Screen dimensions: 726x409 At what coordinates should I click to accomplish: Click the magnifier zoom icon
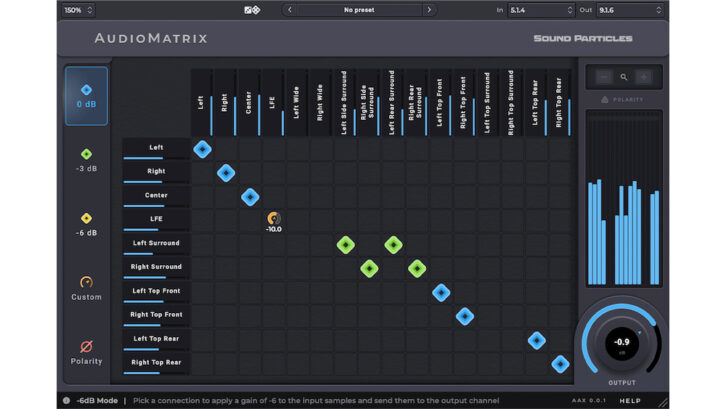click(x=624, y=77)
